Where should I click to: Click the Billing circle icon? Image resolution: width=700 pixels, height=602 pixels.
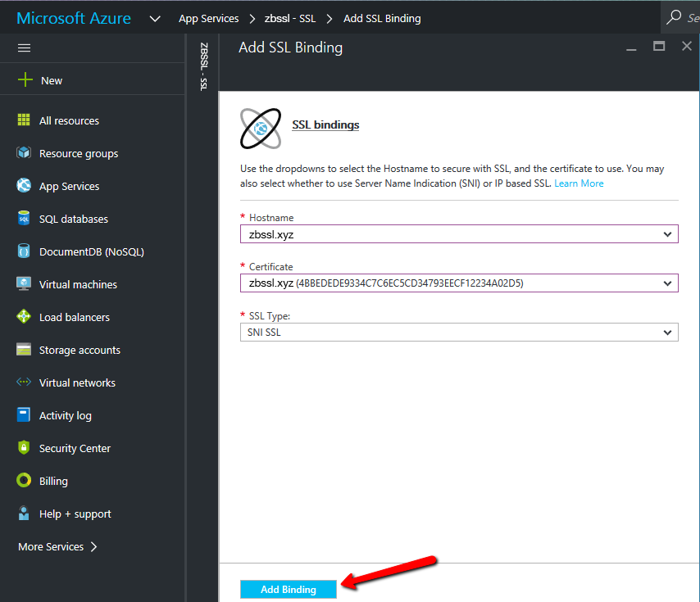coord(24,481)
